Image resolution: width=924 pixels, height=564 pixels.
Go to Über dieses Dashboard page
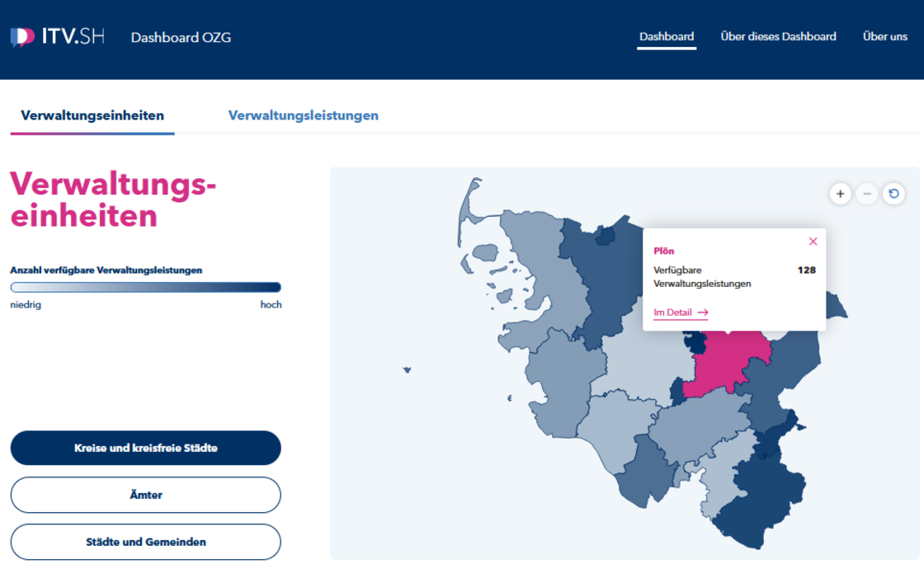778,36
